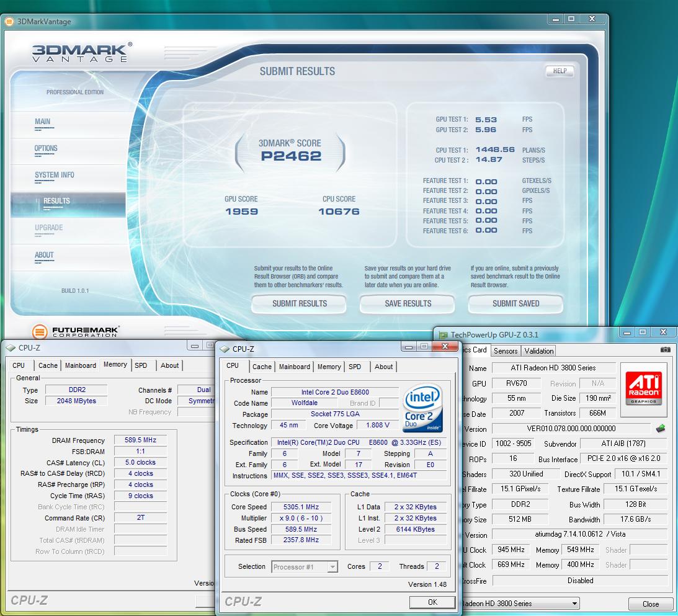Open Cache tab in back CPU-Z window
This screenshot has width=678, height=616.
[x=48, y=365]
